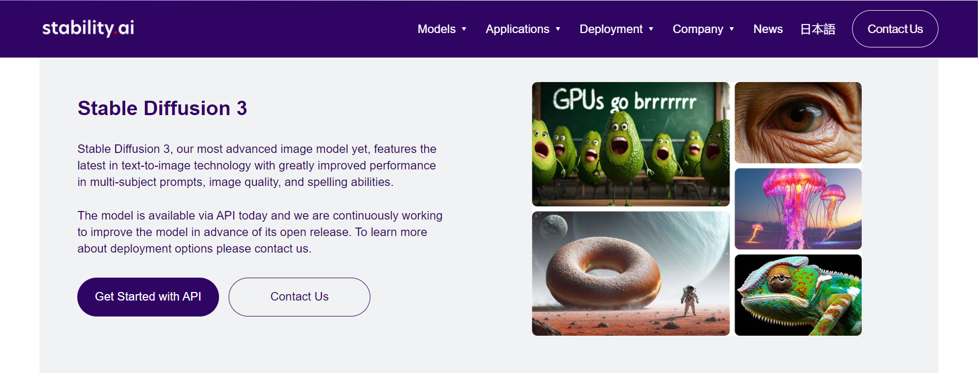Switch to the 日本語 language version
Screen dimensions: 980x373
coord(817,29)
